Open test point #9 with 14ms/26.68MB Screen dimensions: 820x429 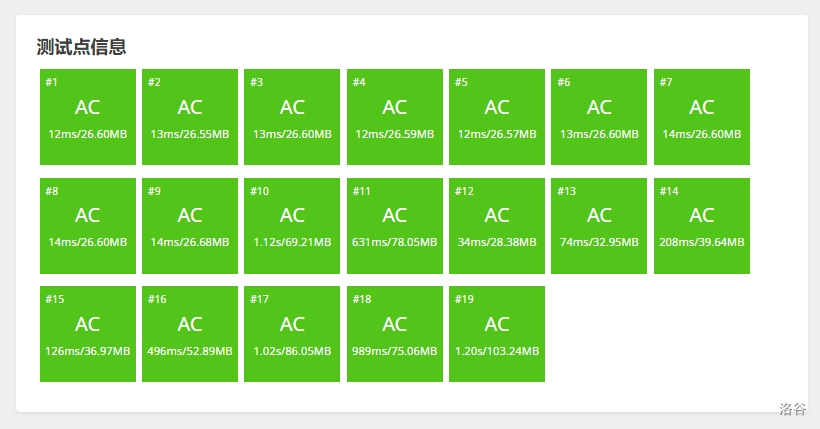(x=190, y=226)
